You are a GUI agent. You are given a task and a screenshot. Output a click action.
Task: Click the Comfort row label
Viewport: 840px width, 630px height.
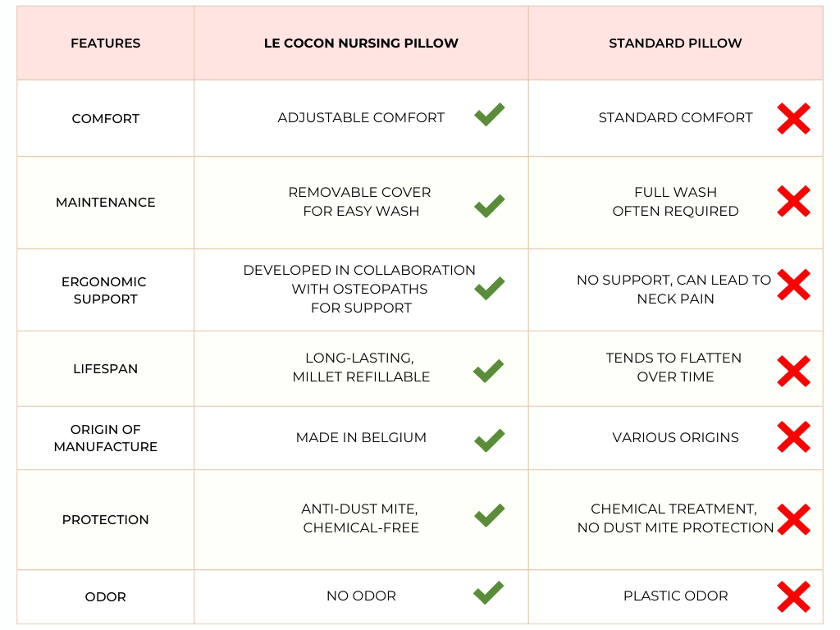pos(106,119)
